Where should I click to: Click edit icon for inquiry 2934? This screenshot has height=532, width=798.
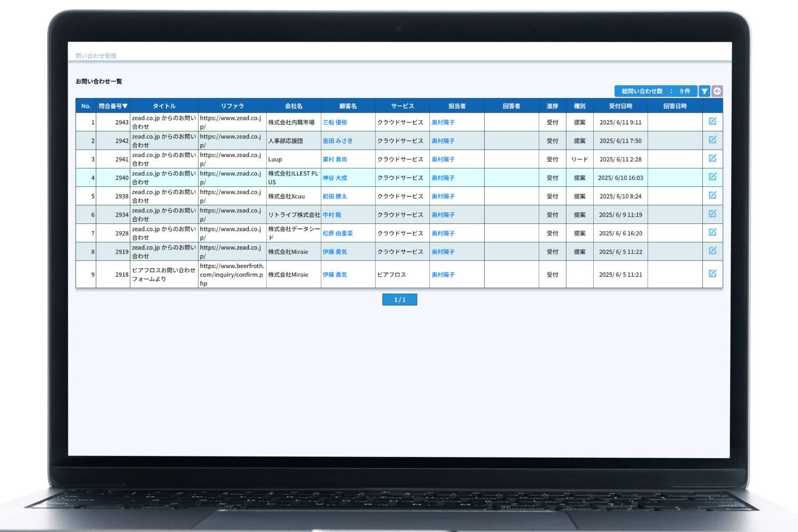pyautogui.click(x=712, y=214)
